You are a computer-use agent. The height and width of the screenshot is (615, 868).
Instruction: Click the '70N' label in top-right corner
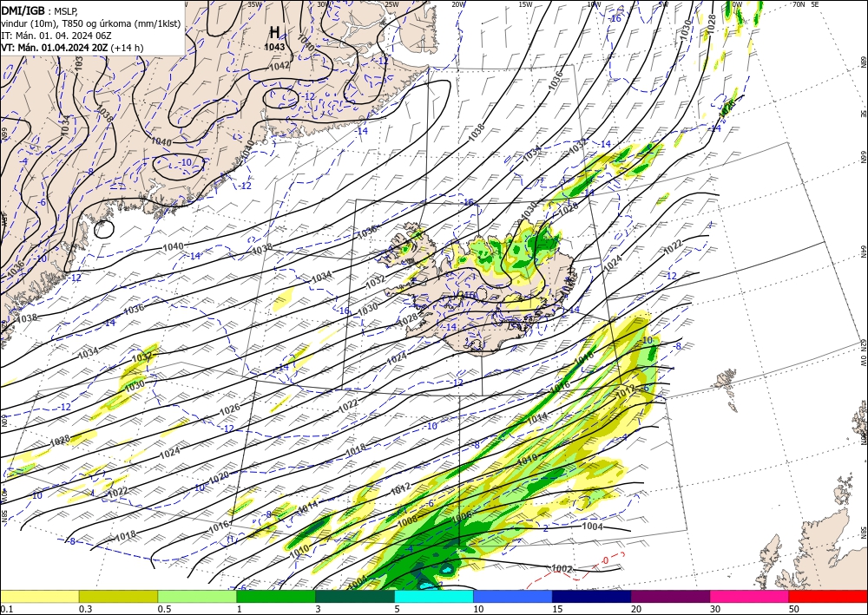(799, 3)
